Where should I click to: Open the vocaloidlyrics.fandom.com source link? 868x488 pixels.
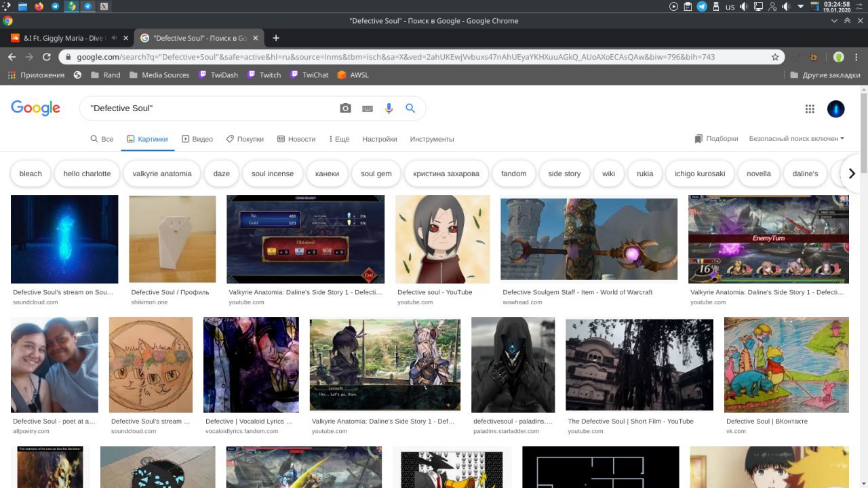(x=240, y=431)
